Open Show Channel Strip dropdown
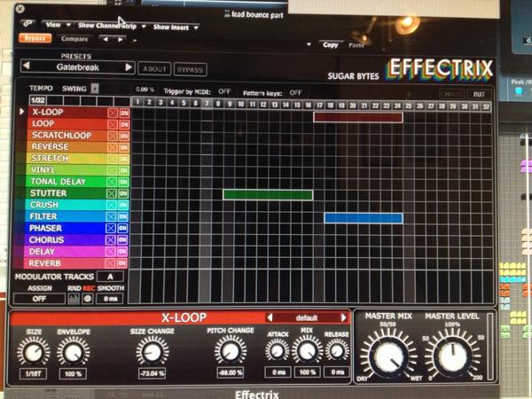The image size is (532, 399). point(112,26)
